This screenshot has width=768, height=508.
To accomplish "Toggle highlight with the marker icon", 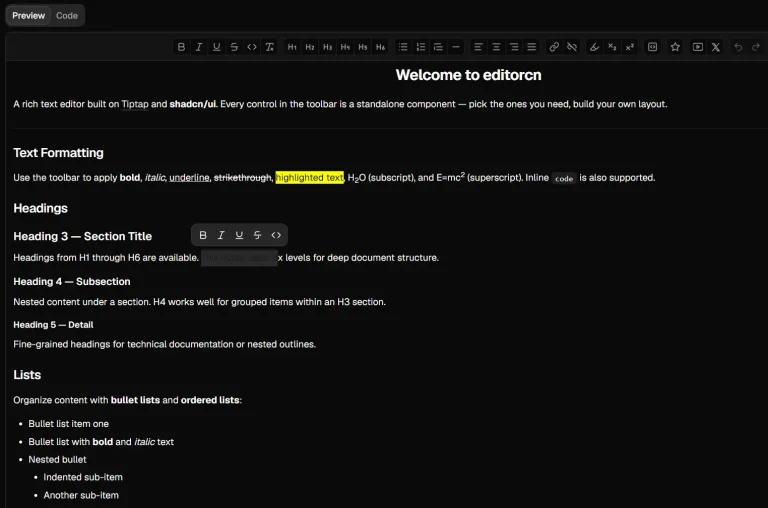I will point(594,47).
